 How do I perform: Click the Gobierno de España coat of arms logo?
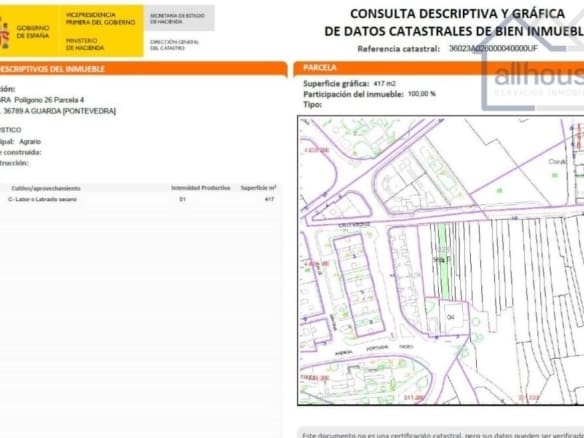click(x=4, y=34)
